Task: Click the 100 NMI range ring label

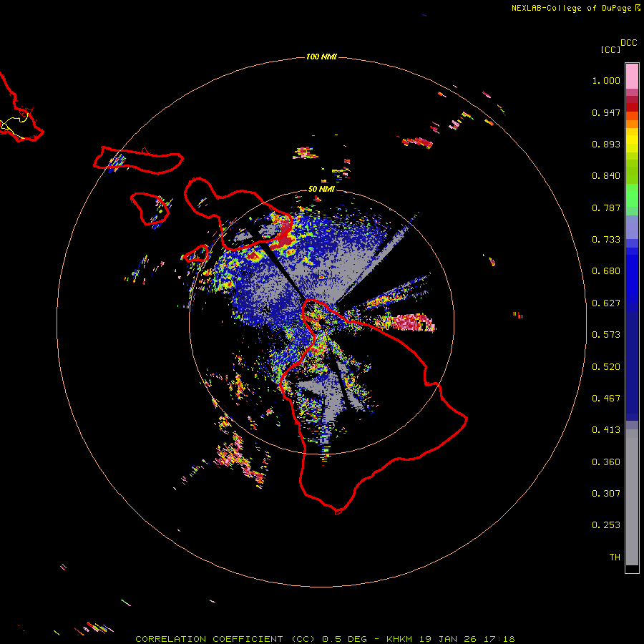Action: 321,57
